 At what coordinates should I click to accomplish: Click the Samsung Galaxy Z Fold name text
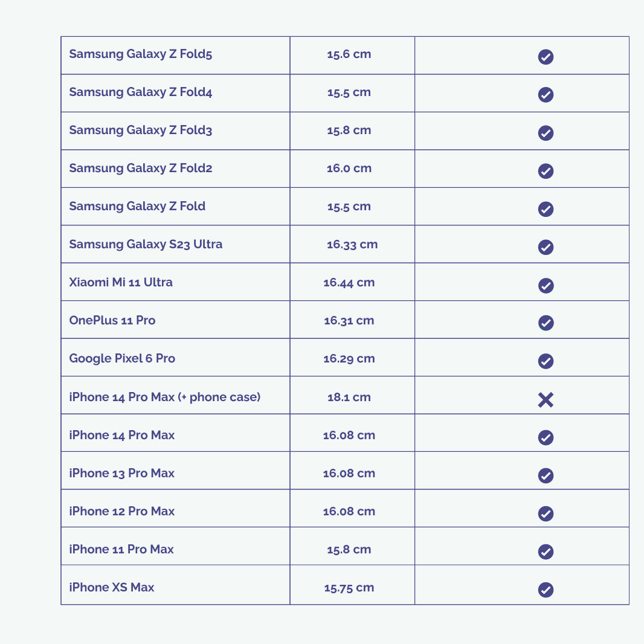[137, 206]
